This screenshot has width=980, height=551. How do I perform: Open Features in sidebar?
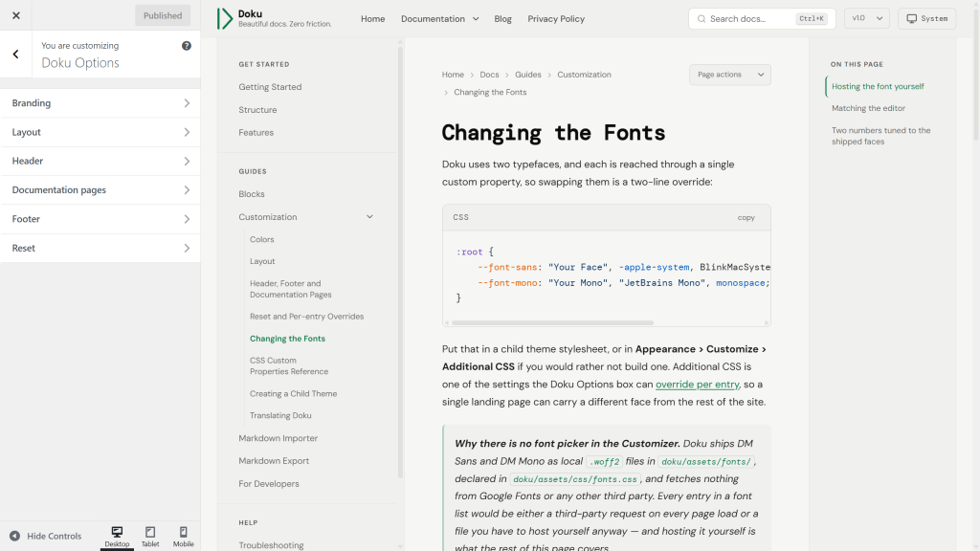tap(256, 132)
